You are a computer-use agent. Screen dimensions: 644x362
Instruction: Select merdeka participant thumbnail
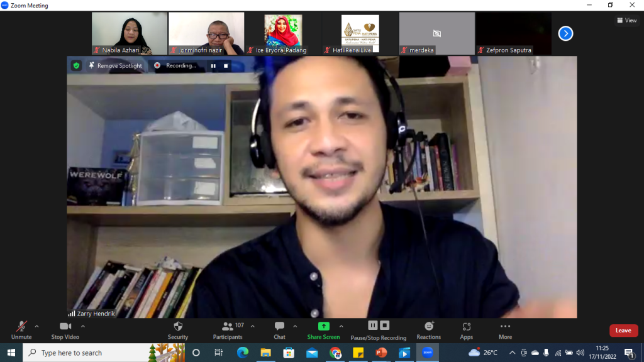point(437,33)
